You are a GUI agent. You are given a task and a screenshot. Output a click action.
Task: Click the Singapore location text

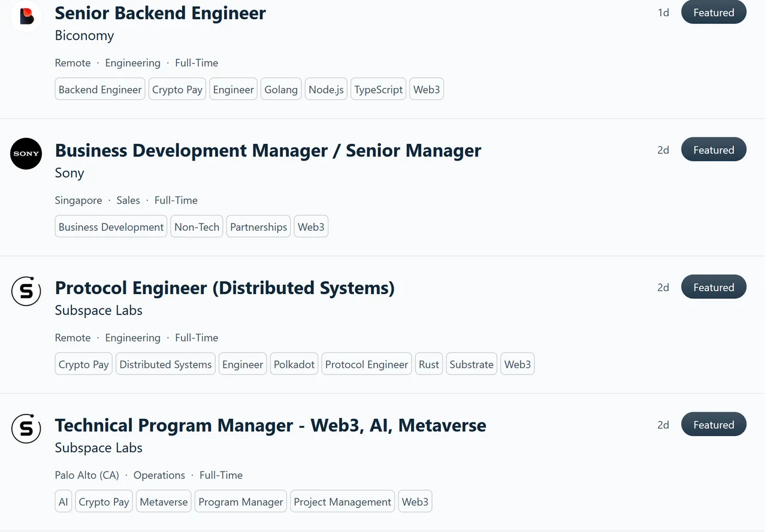[78, 200]
